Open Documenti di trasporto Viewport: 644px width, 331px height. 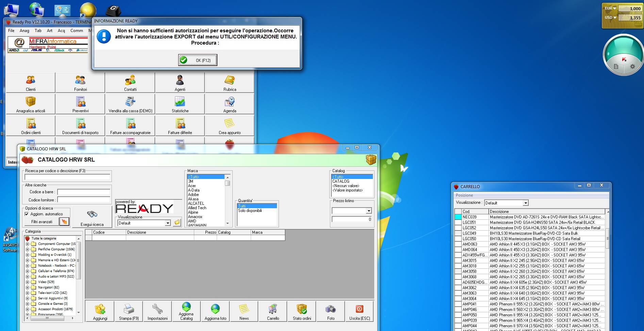pyautogui.click(x=80, y=126)
